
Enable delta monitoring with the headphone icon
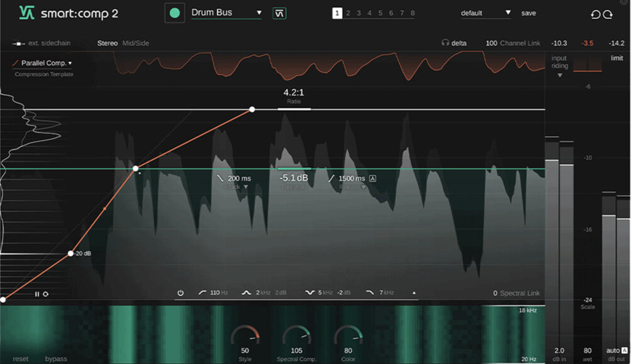pos(445,43)
